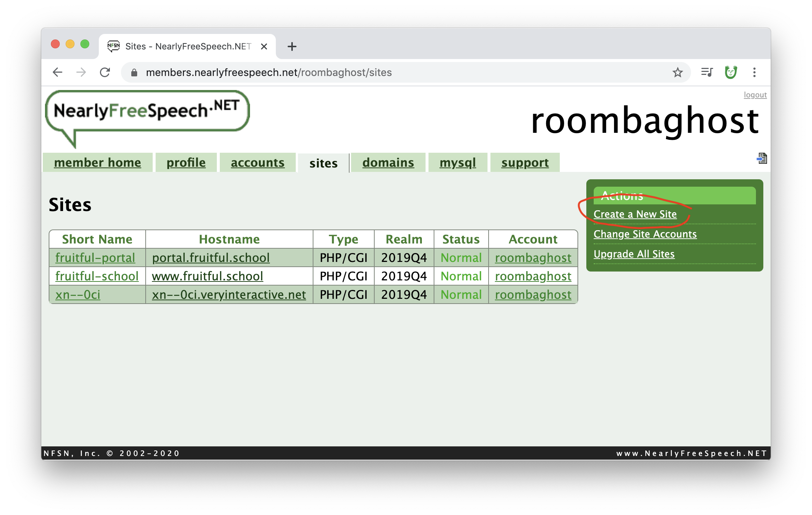The width and height of the screenshot is (812, 515).
Task: Open the media control playlist icon
Action: click(707, 72)
